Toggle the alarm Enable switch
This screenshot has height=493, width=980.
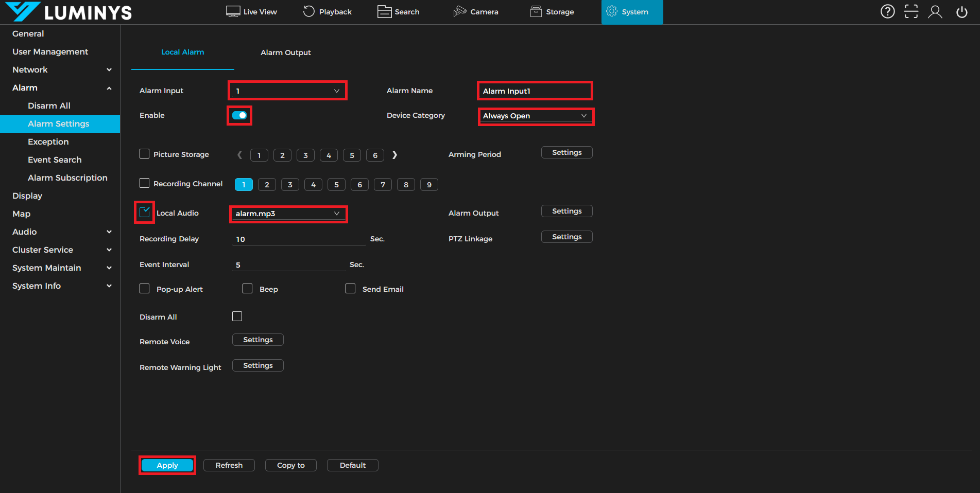(x=239, y=115)
